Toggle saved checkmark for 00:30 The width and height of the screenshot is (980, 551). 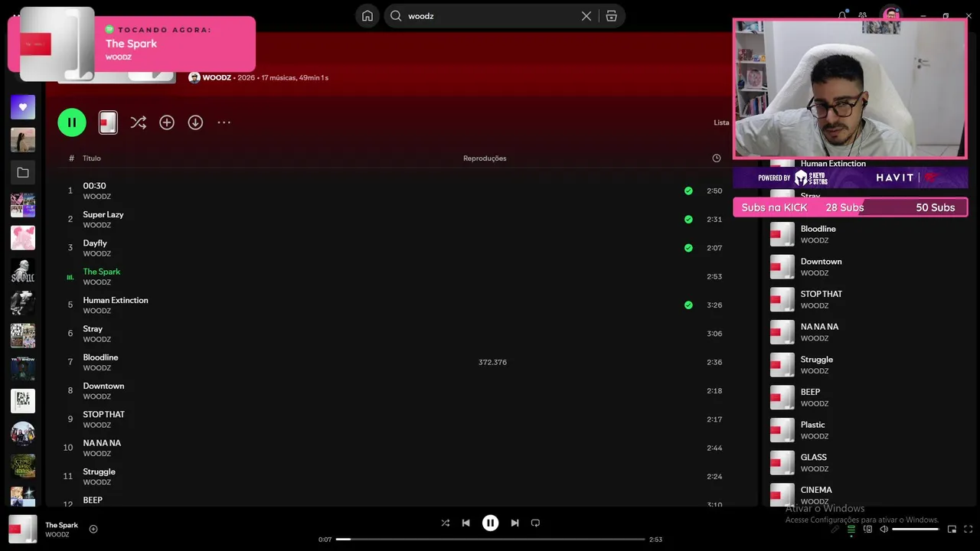[688, 191]
